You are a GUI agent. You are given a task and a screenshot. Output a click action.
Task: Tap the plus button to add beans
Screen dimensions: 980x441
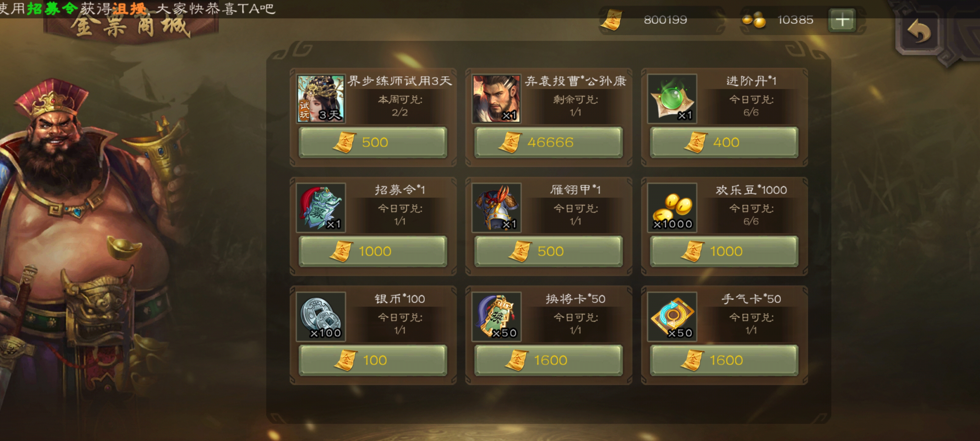(x=842, y=20)
